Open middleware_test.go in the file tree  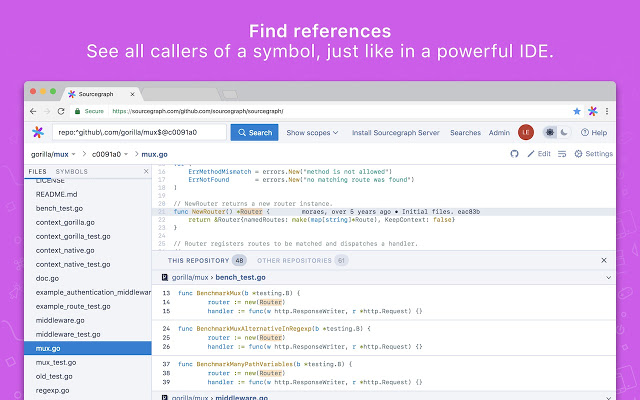click(68, 334)
